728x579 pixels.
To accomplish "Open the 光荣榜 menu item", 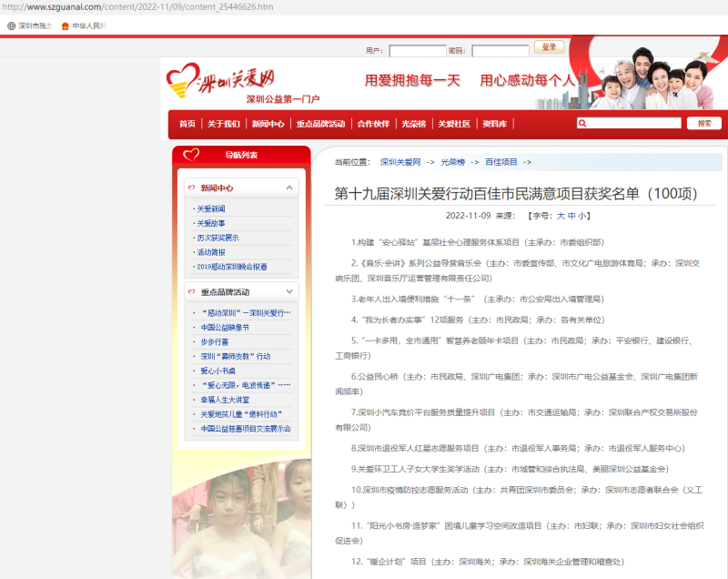I will click(414, 124).
